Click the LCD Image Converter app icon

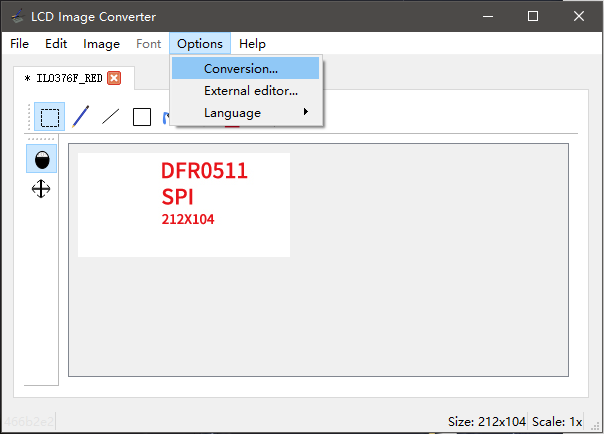tap(17, 17)
